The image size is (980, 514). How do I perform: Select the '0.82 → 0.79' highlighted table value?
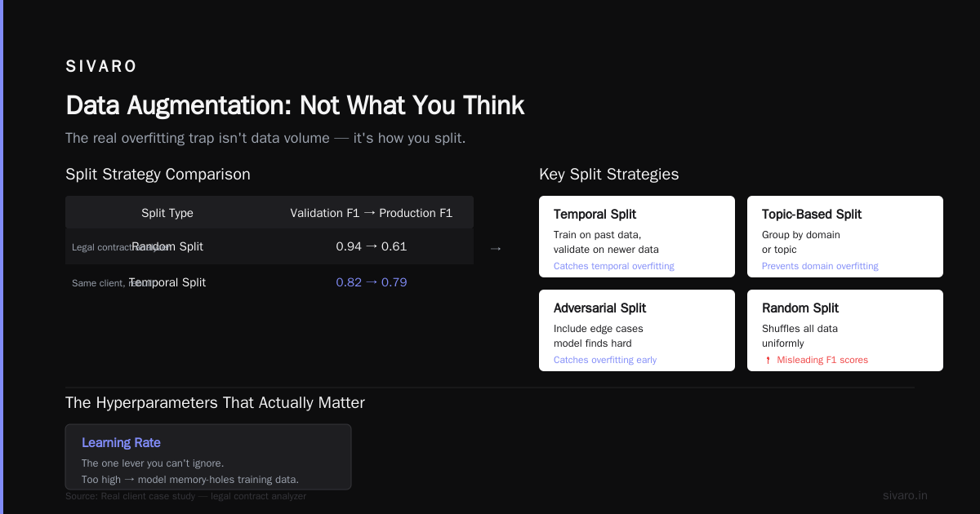click(372, 282)
